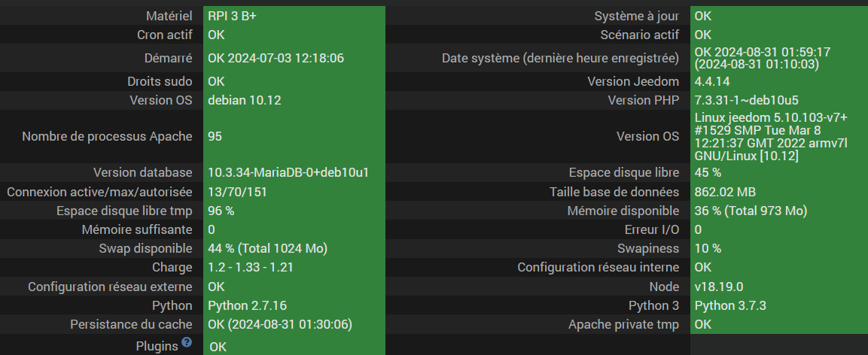
Task: Select the Node v18.19.0 value
Action: [719, 287]
